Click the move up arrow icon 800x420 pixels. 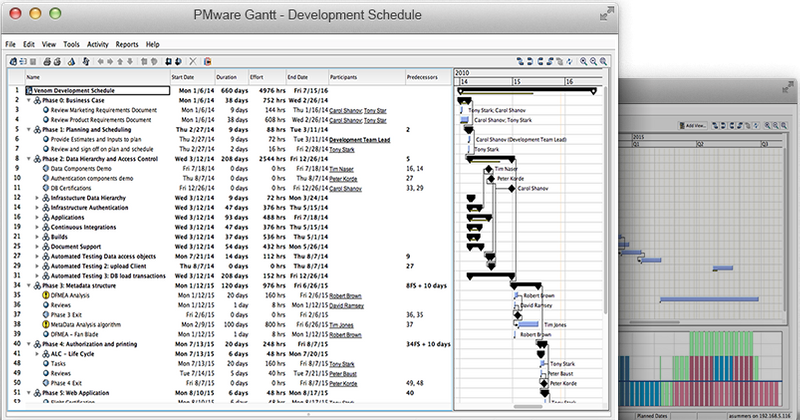(x=120, y=61)
